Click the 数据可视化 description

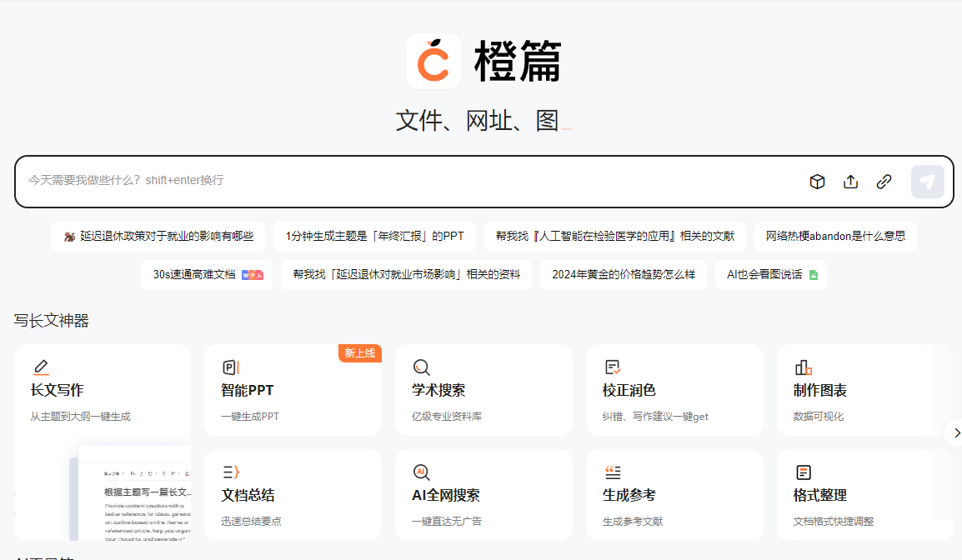[x=819, y=417]
